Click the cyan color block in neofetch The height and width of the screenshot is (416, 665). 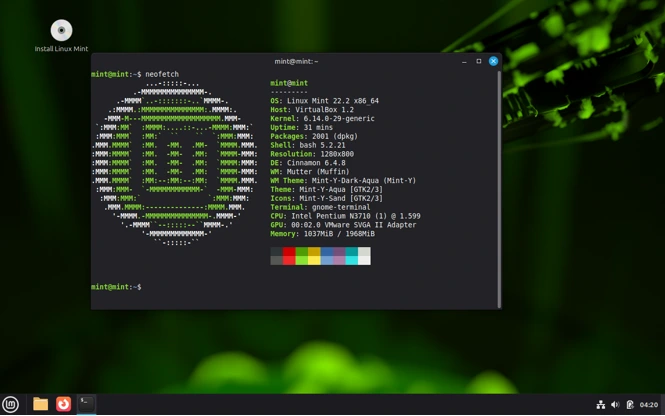[352, 260]
